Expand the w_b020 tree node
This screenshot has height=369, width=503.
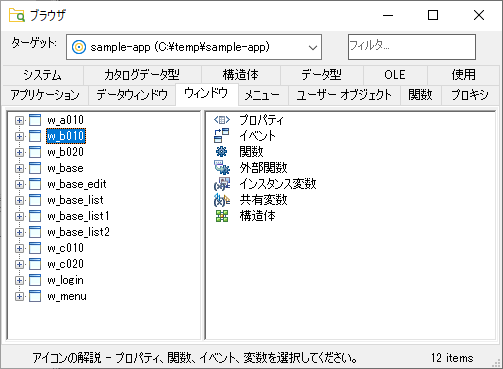pyautogui.click(x=19, y=152)
